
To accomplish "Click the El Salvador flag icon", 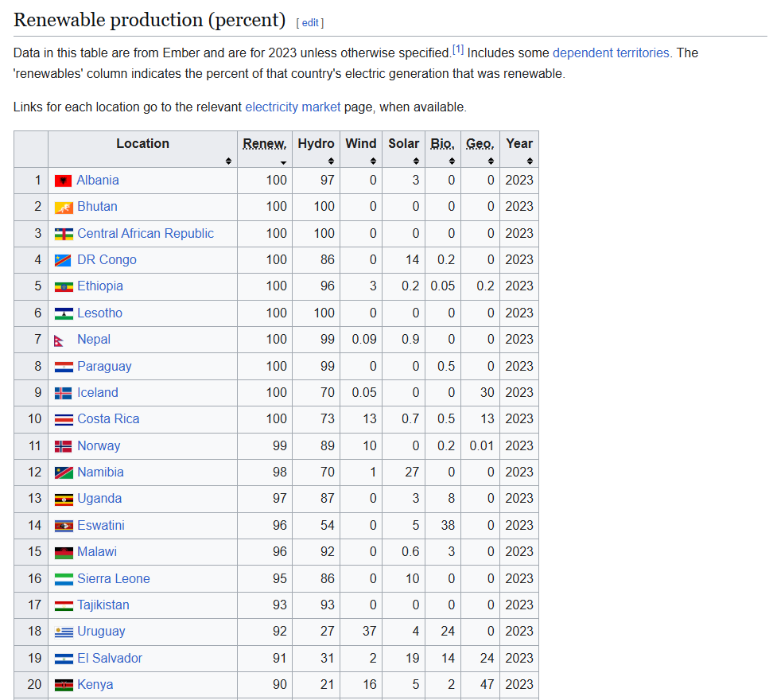I will coord(64,659).
